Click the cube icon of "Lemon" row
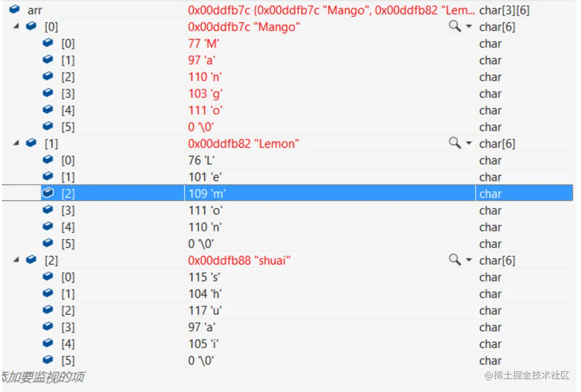 (31, 142)
